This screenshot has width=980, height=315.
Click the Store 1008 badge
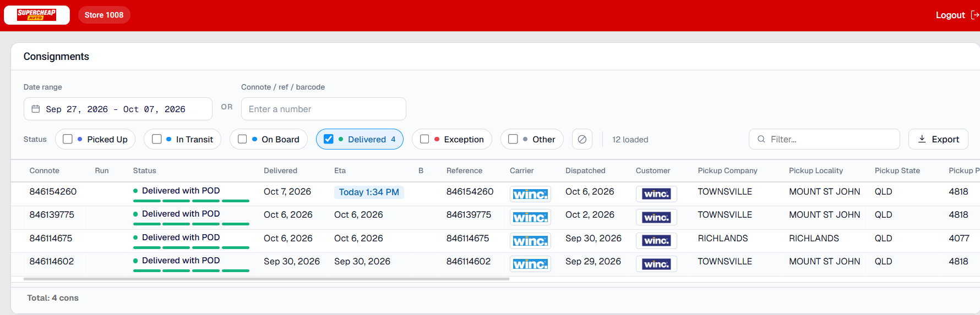(x=104, y=15)
